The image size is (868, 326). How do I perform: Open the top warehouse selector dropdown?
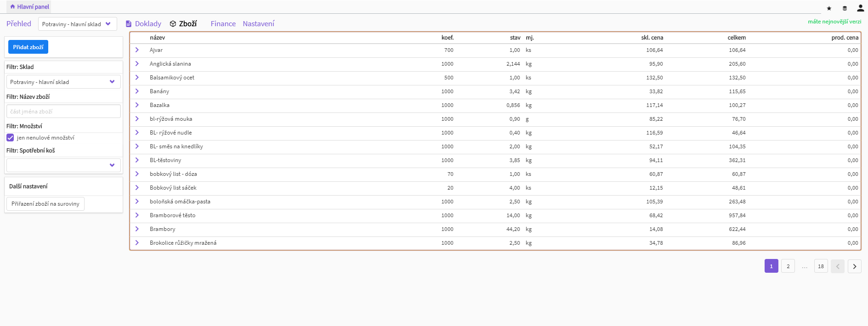pos(77,24)
